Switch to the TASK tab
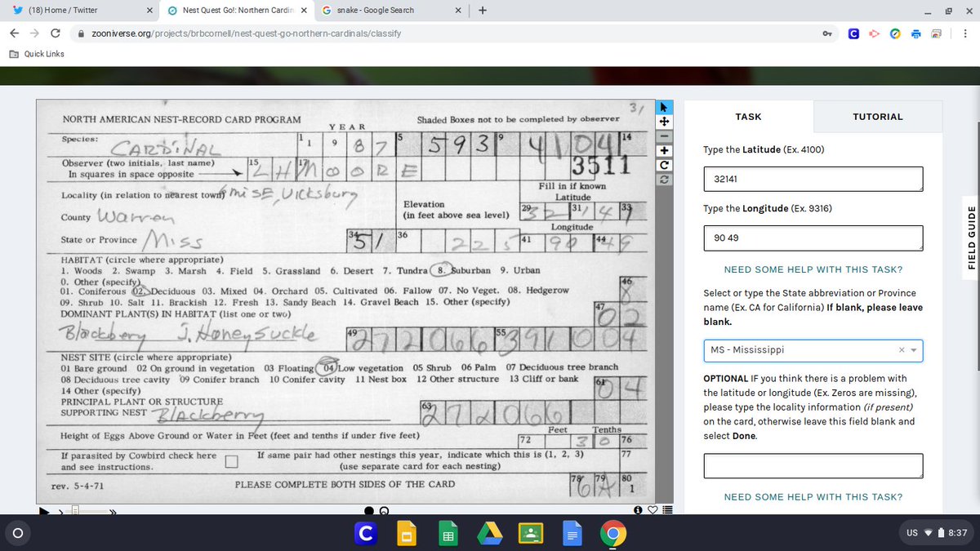This screenshot has width=980, height=551. point(748,117)
